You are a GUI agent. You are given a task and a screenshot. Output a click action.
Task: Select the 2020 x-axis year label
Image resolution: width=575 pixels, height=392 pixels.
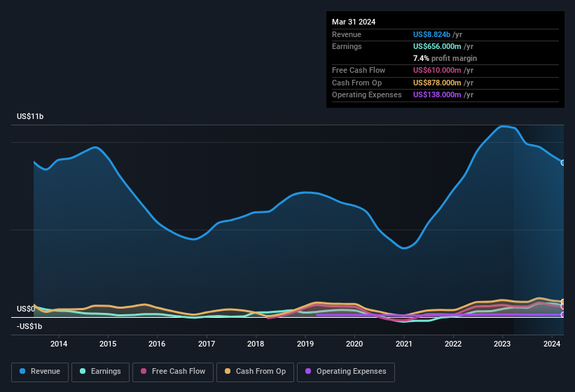[x=354, y=344]
